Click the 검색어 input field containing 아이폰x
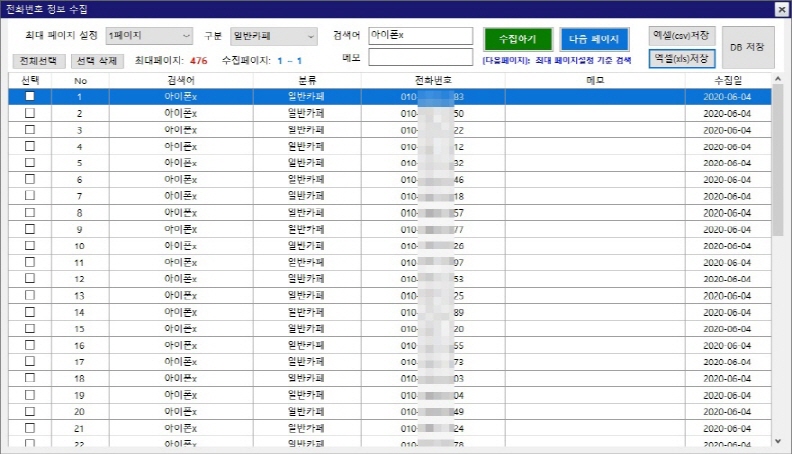The height and width of the screenshot is (454, 792). click(420, 35)
